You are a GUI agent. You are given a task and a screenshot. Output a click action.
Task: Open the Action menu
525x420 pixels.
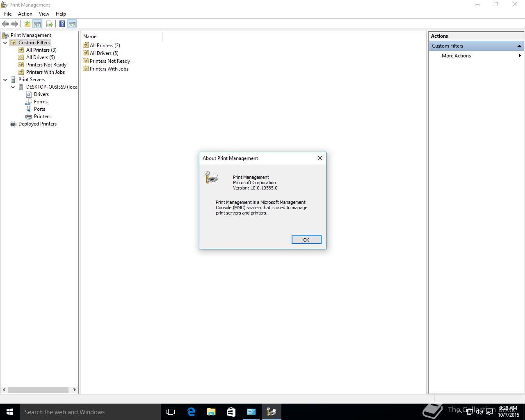click(25, 14)
